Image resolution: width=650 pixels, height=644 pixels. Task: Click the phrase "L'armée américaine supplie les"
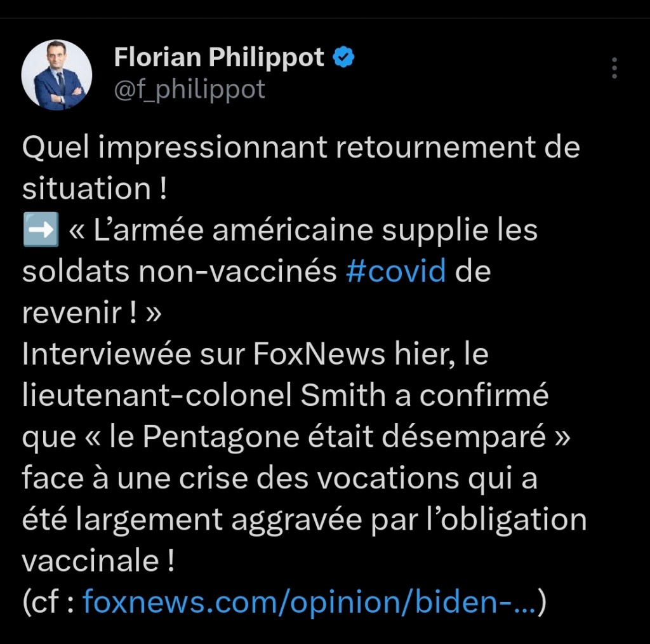[x=315, y=231]
